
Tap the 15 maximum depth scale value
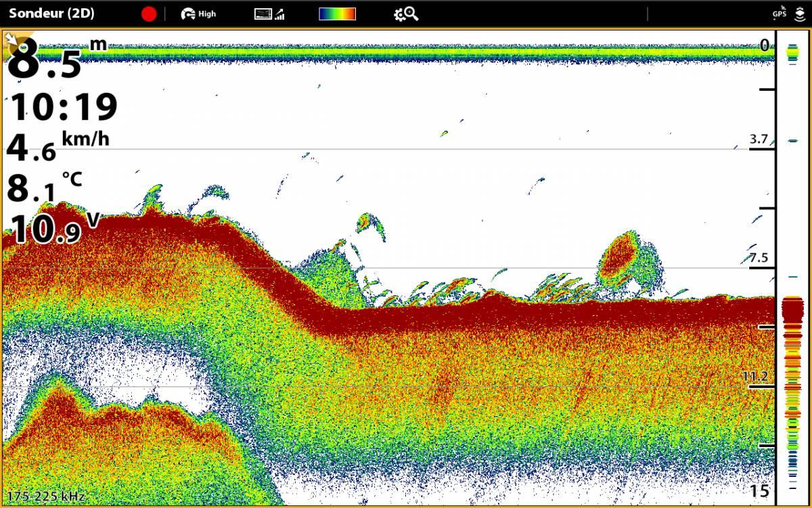(x=761, y=492)
